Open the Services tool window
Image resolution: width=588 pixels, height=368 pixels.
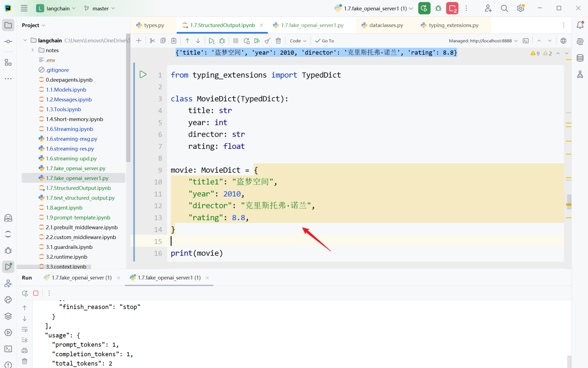(x=8, y=332)
